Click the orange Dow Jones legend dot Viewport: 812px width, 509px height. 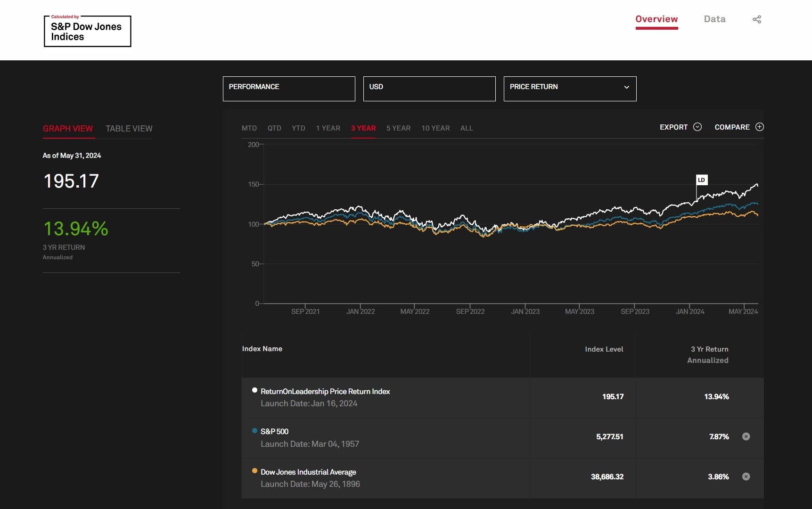pyautogui.click(x=254, y=471)
